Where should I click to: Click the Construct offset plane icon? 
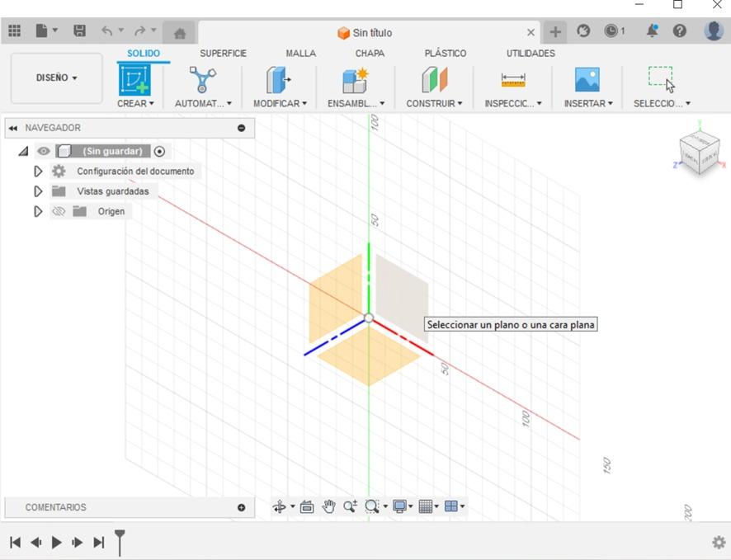click(434, 80)
